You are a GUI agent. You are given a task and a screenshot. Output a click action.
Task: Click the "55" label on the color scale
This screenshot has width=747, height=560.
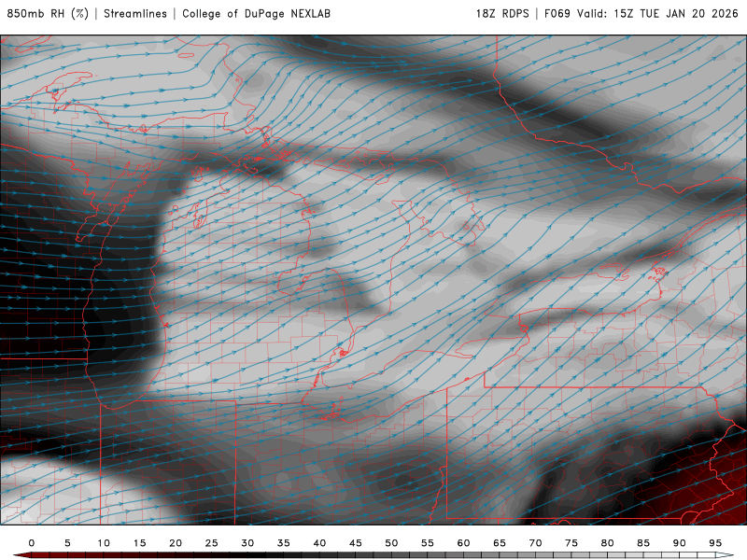coord(428,543)
